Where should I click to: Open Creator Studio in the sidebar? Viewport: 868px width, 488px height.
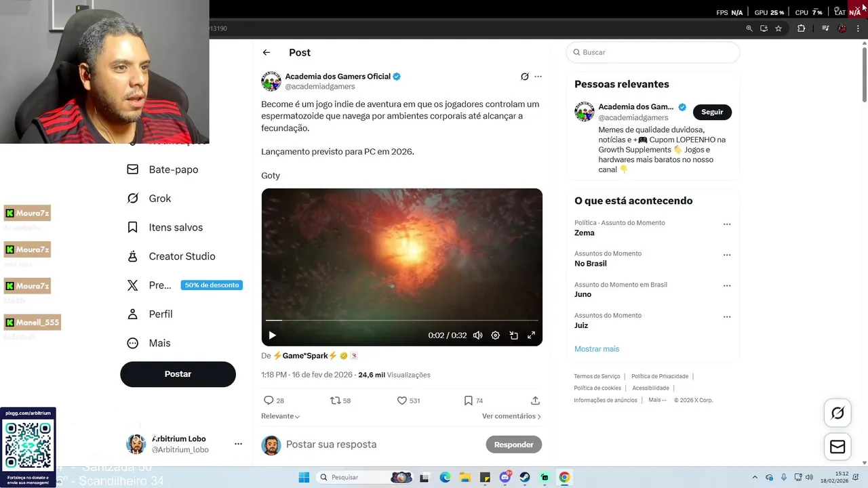coord(171,256)
